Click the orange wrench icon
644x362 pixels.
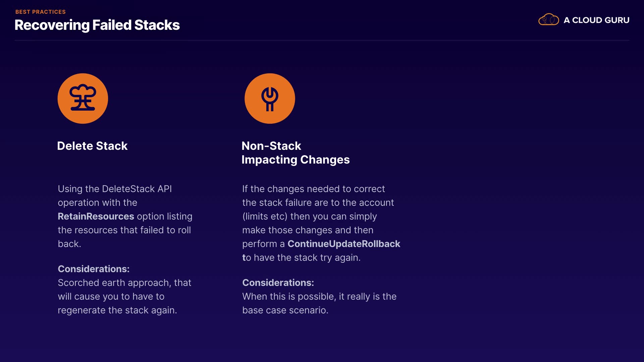pos(270,99)
